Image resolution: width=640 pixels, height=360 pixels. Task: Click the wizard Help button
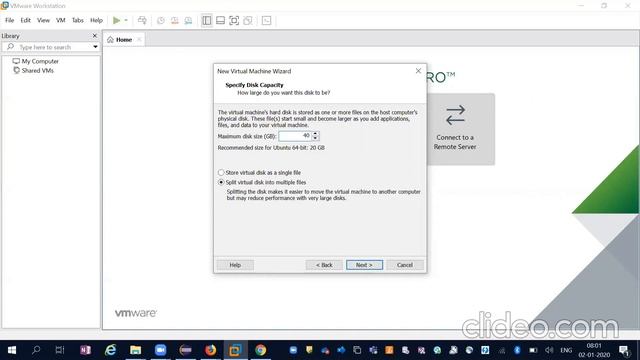point(235,265)
